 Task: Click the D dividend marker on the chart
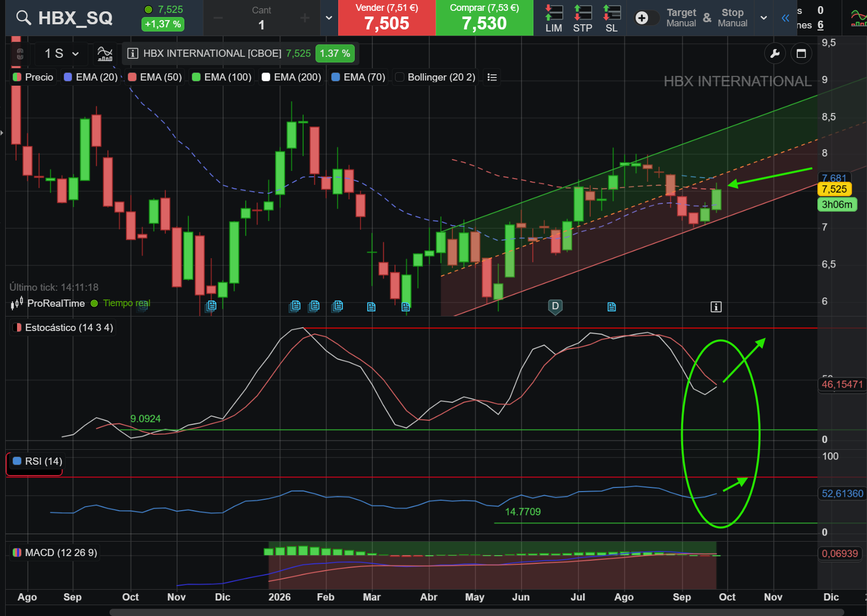pyautogui.click(x=555, y=306)
